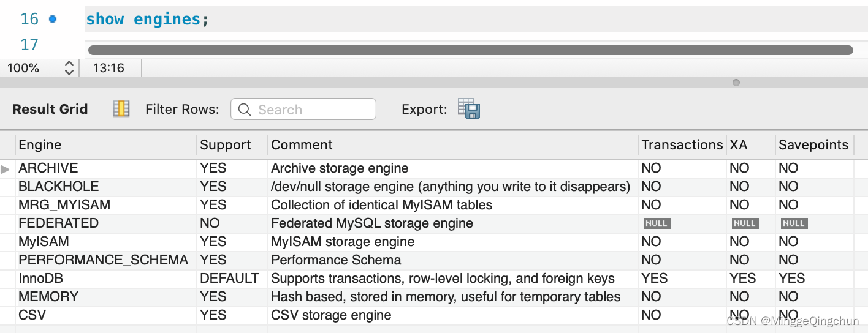Click the DEFAULT support cell
This screenshot has width=868, height=333.
tap(229, 279)
